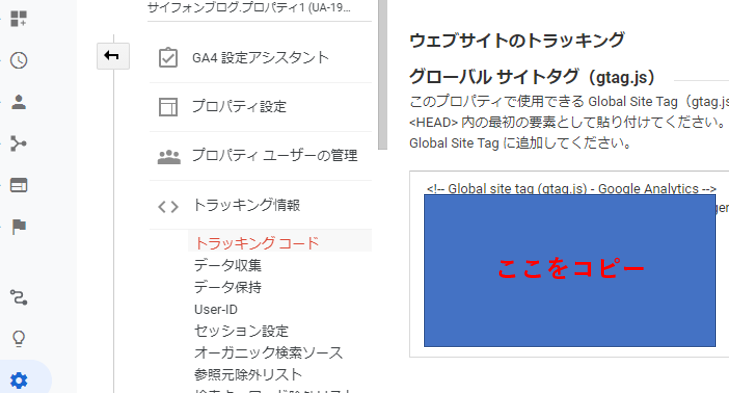
Task: Open データ収集 settings
Action: [x=227, y=265]
